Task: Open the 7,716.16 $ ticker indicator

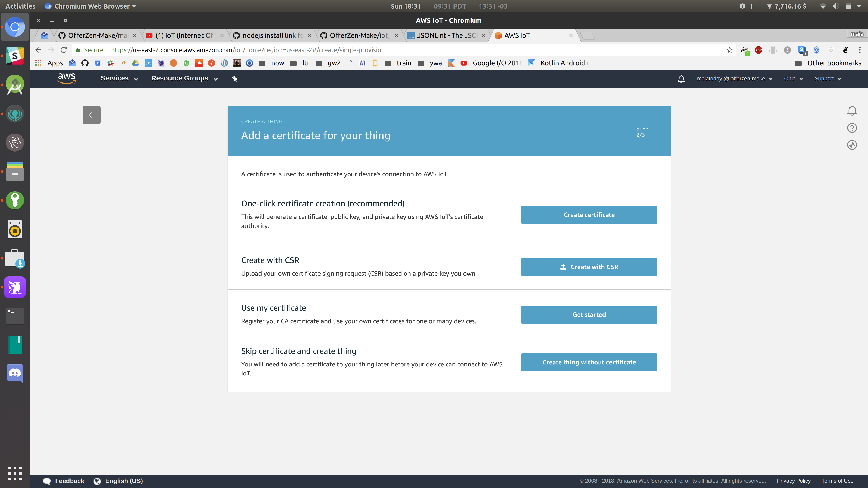Action: 786,6
